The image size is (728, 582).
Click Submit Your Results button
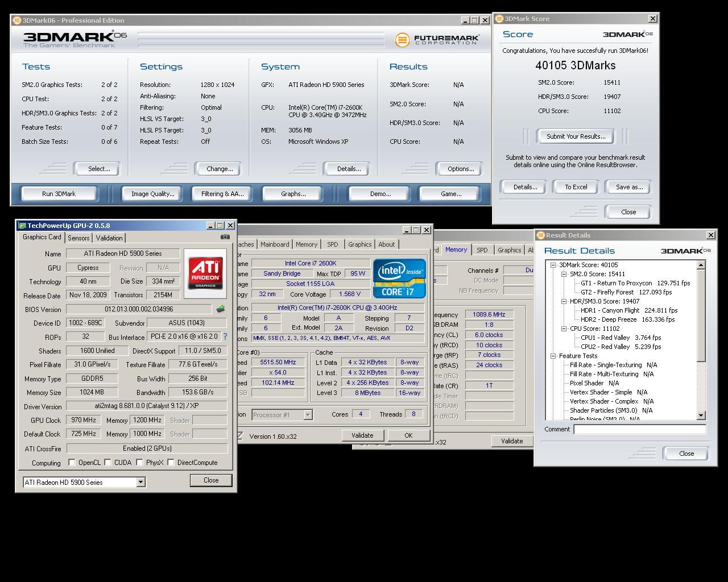point(576,136)
